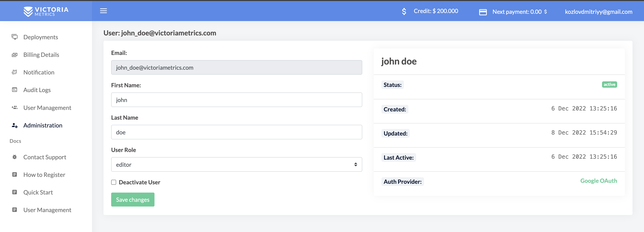This screenshot has width=644, height=232.
Task: Open the Quick Start docs page
Action: pos(38,192)
